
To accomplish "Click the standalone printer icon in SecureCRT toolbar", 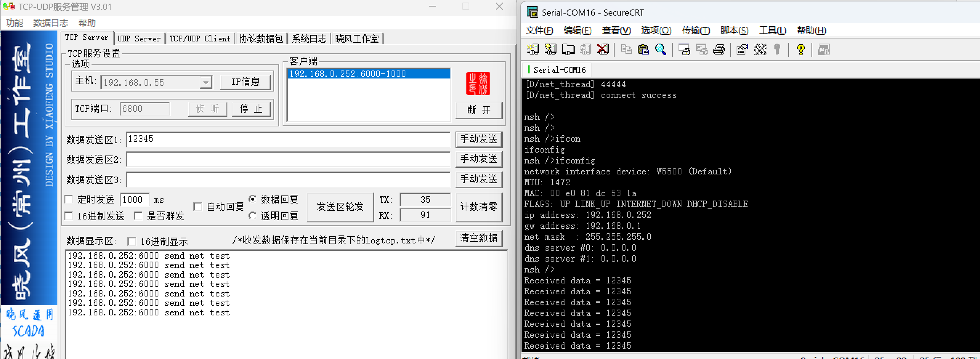I will [719, 49].
